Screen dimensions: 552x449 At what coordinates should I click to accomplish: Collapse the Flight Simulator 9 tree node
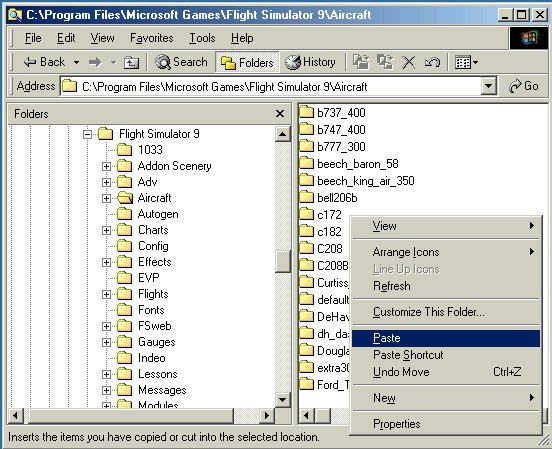pyautogui.click(x=87, y=134)
